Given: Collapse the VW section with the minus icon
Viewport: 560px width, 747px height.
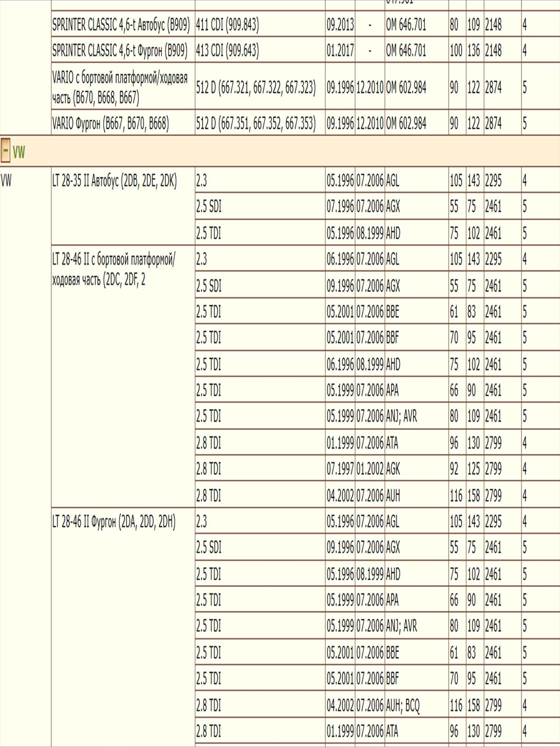Looking at the screenshot, I should tap(6, 151).
